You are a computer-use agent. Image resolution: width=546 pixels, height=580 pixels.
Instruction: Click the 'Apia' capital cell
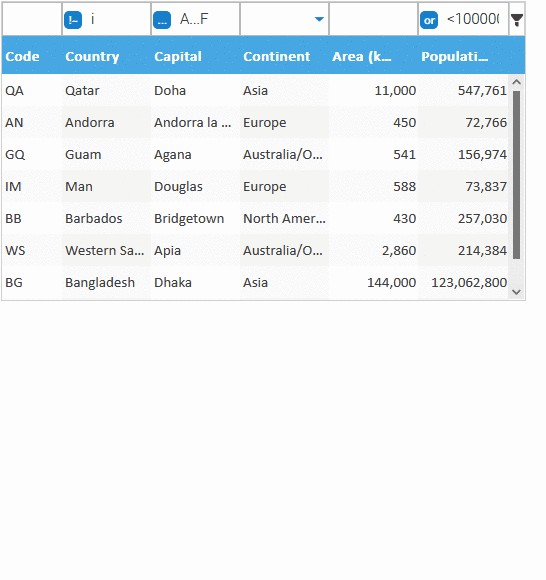point(195,250)
